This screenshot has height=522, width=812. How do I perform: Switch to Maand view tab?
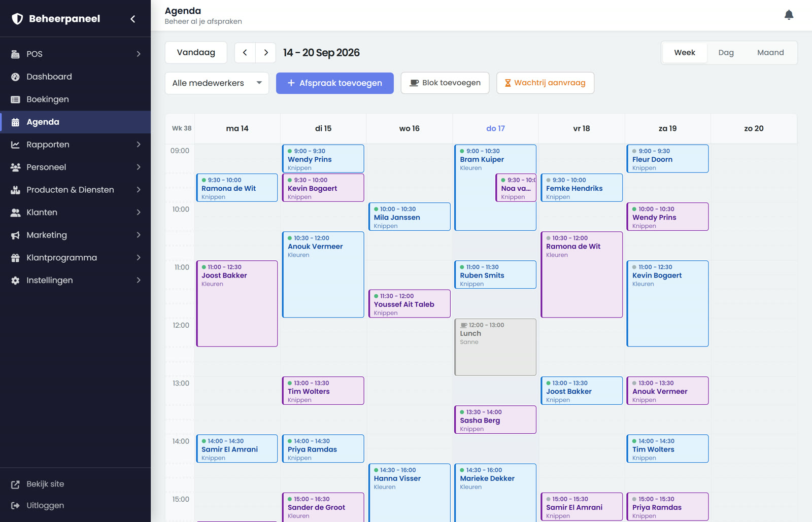[x=770, y=53]
